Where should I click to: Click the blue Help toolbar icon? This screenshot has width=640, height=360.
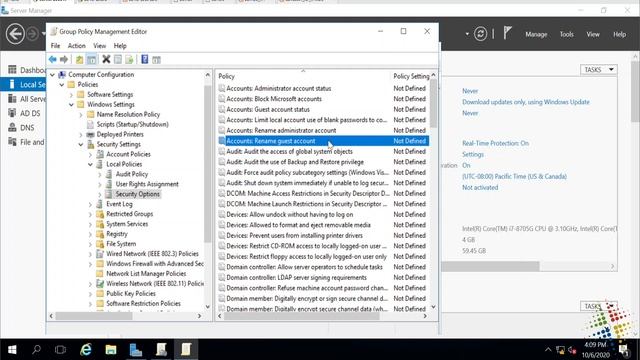pos(144,60)
